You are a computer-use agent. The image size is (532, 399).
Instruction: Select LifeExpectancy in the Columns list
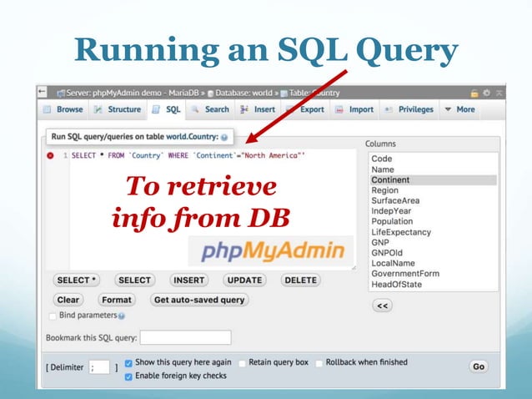click(x=433, y=232)
